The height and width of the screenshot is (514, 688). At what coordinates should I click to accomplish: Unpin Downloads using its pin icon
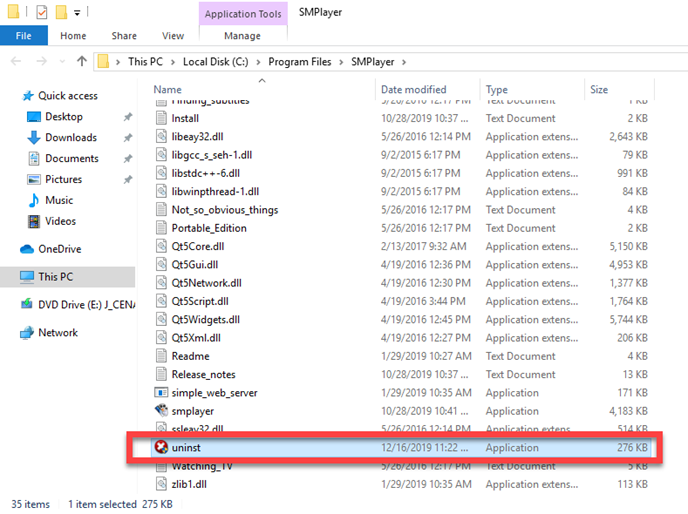pyautogui.click(x=128, y=138)
